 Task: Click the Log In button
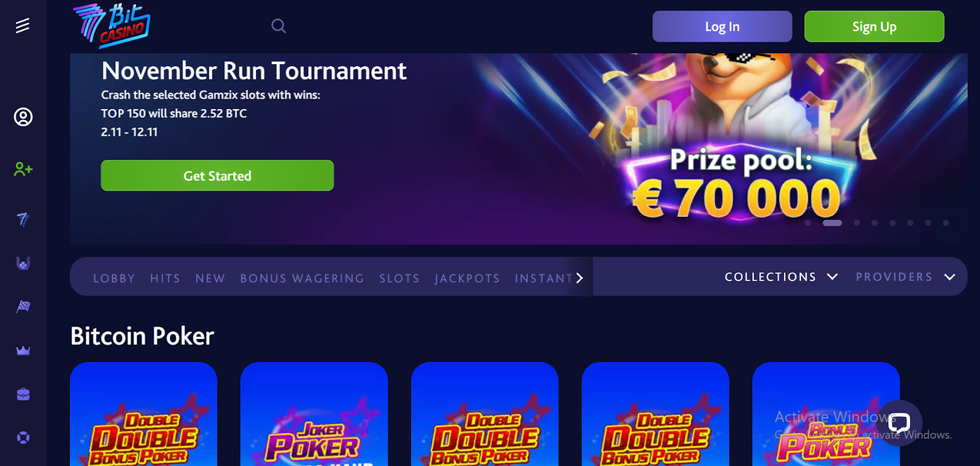tap(722, 26)
